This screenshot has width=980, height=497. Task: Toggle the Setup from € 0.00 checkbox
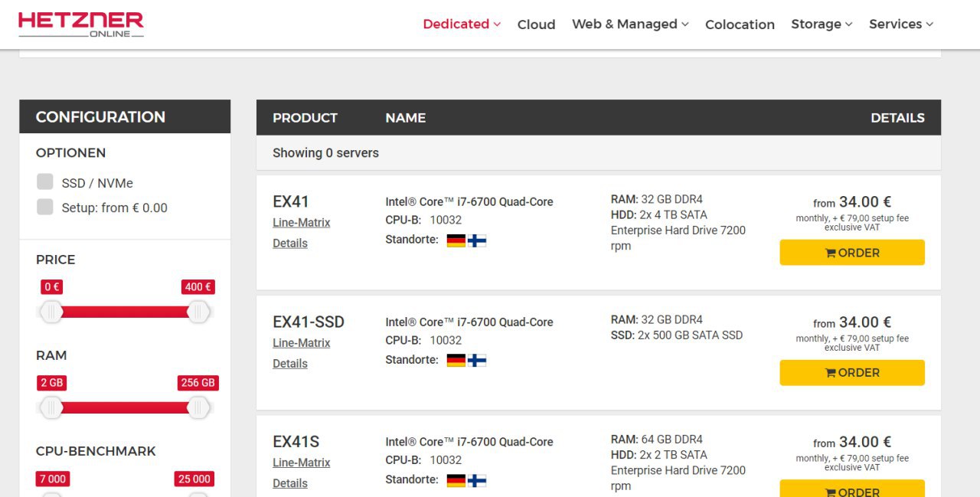click(45, 208)
